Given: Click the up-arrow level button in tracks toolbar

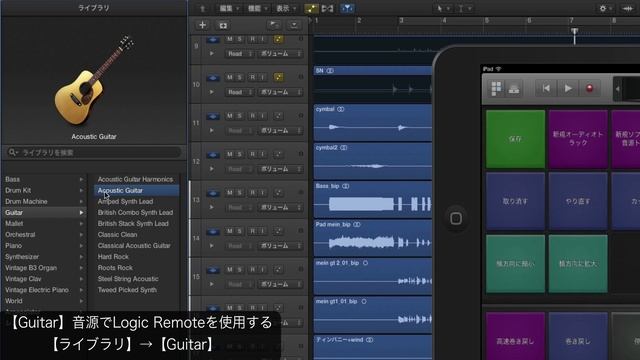Looking at the screenshot, I should 202,8.
